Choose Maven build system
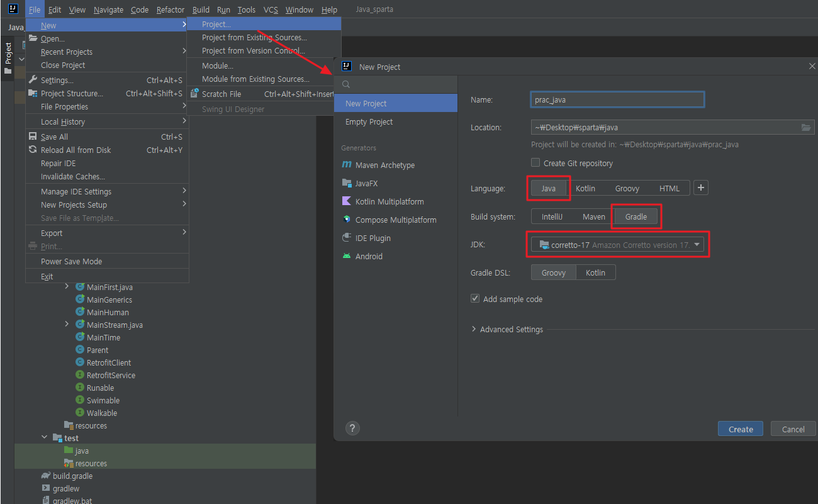This screenshot has height=504, width=818. [x=593, y=216]
